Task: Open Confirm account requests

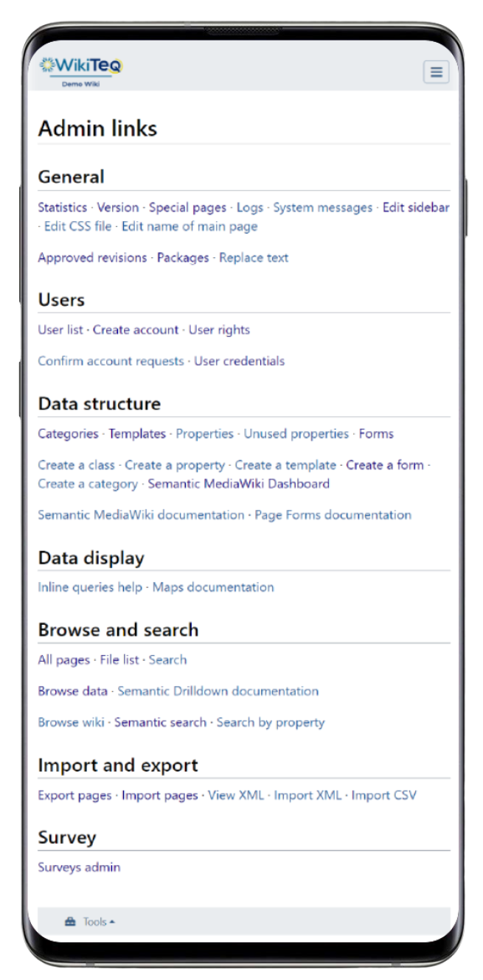Action: coord(112,361)
